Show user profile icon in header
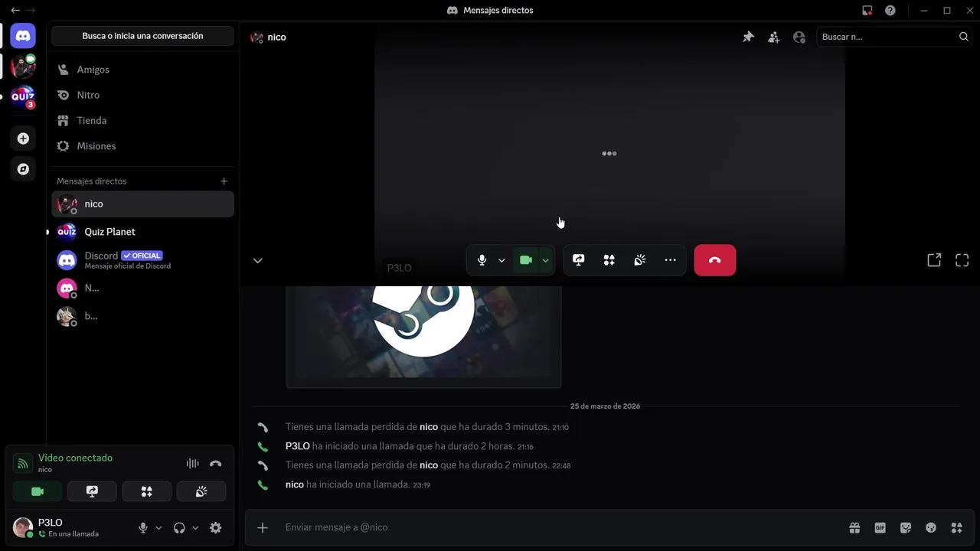980x551 pixels. pyautogui.click(x=799, y=37)
